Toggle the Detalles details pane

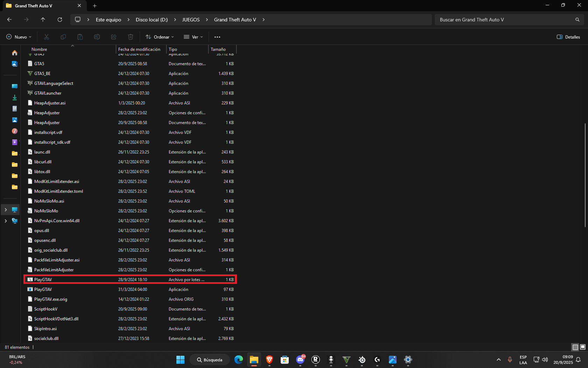[x=568, y=37]
